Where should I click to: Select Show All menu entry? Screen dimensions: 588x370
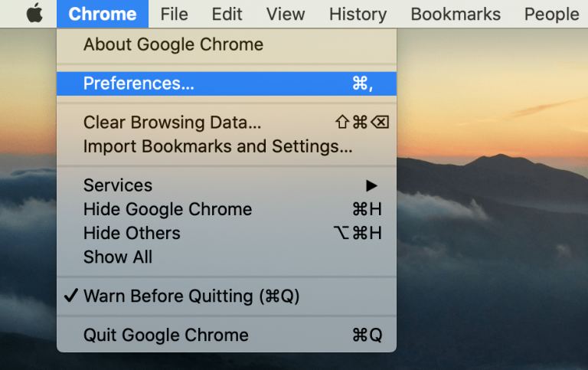click(227, 257)
